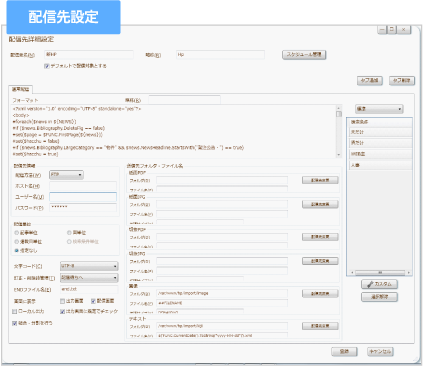Click the 紙面JPG ファイル名 input field

pos(222,214)
